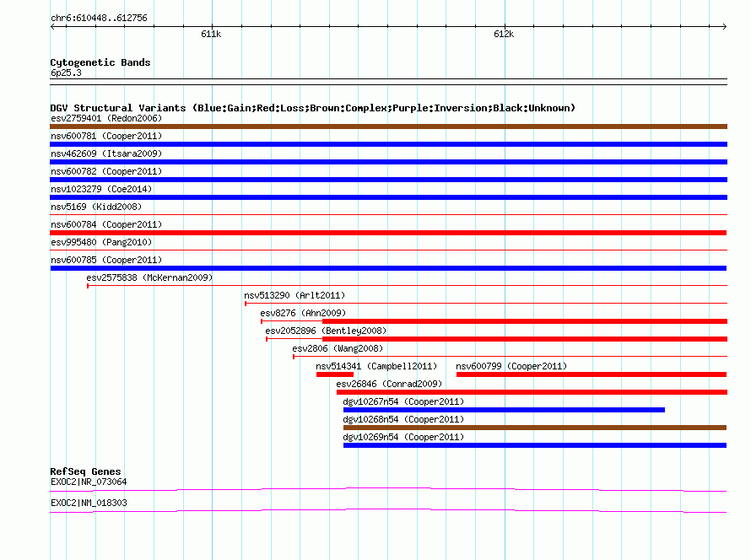Click the short red nsv514341 loss bar
751x560 pixels.
pos(335,374)
